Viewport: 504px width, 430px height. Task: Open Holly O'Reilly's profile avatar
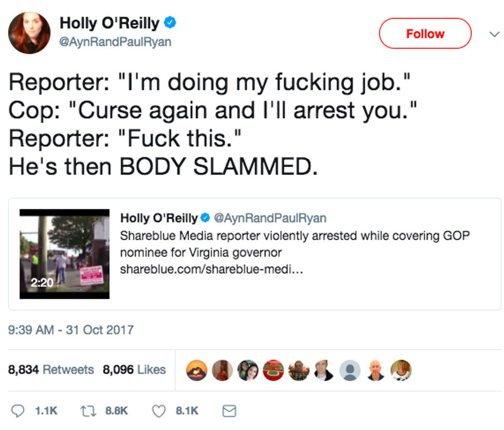coord(29,33)
